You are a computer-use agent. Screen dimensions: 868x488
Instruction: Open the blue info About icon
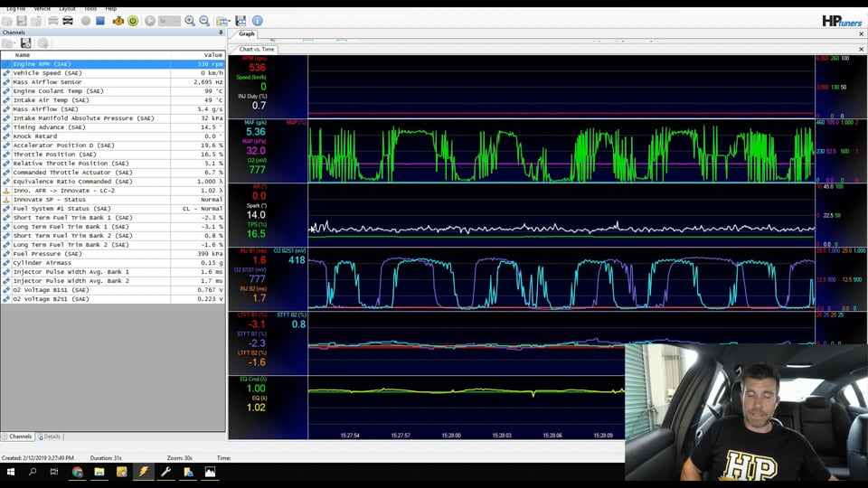click(258, 21)
